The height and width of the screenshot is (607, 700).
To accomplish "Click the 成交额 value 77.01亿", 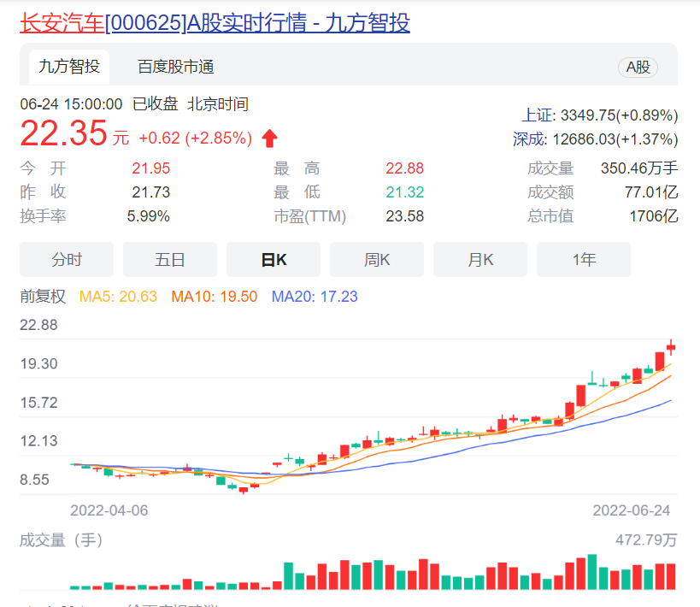I will [x=651, y=192].
